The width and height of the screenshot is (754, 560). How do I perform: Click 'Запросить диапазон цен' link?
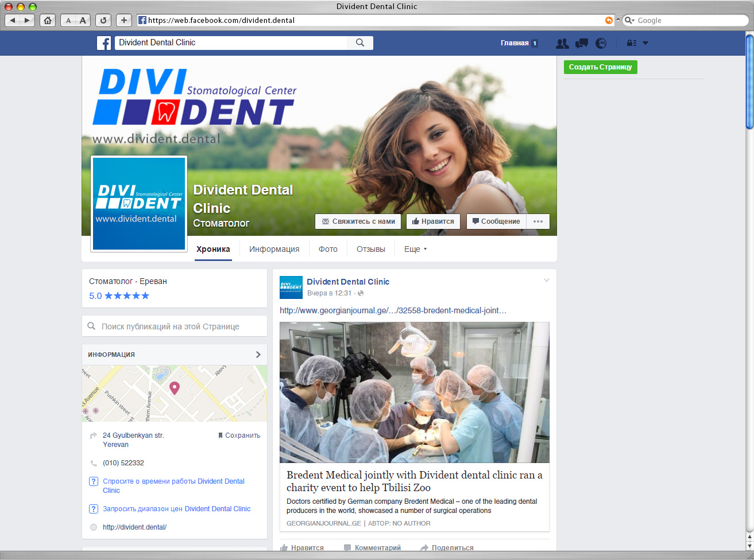(x=177, y=509)
